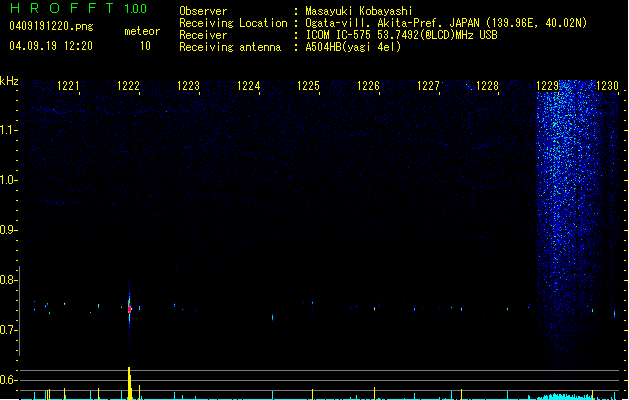Click the 0.6 kHz frequency tick label
Viewport: 629px width, 400px height.
[x=7, y=380]
